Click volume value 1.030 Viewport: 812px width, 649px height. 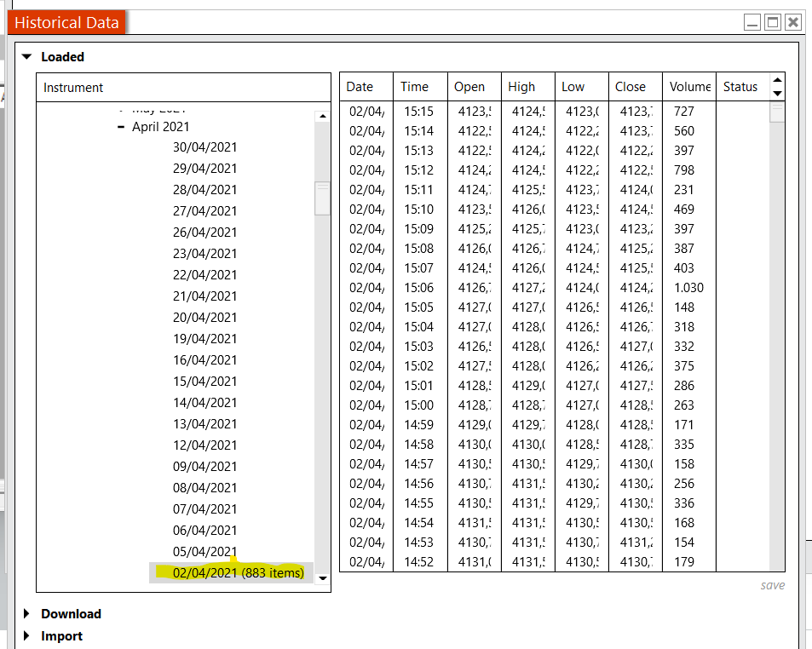(688, 288)
